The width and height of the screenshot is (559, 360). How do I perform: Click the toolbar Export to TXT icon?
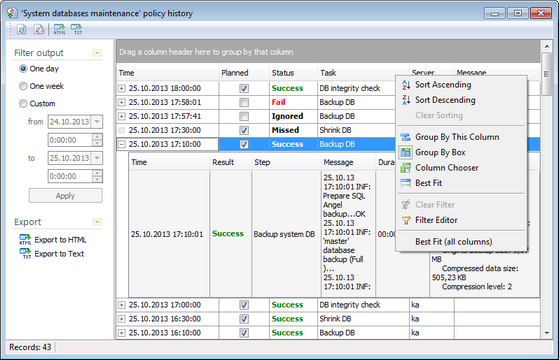click(77, 29)
